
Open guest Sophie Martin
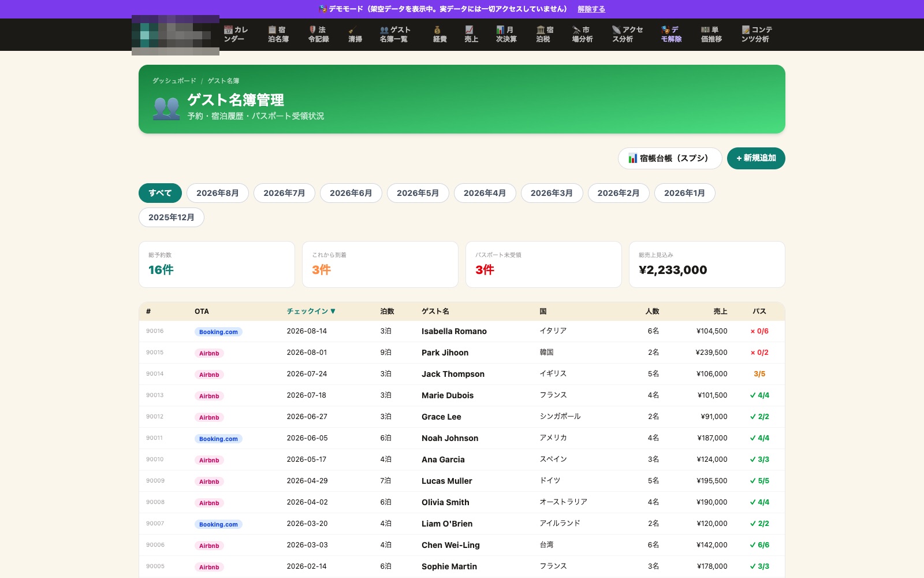[449, 566]
